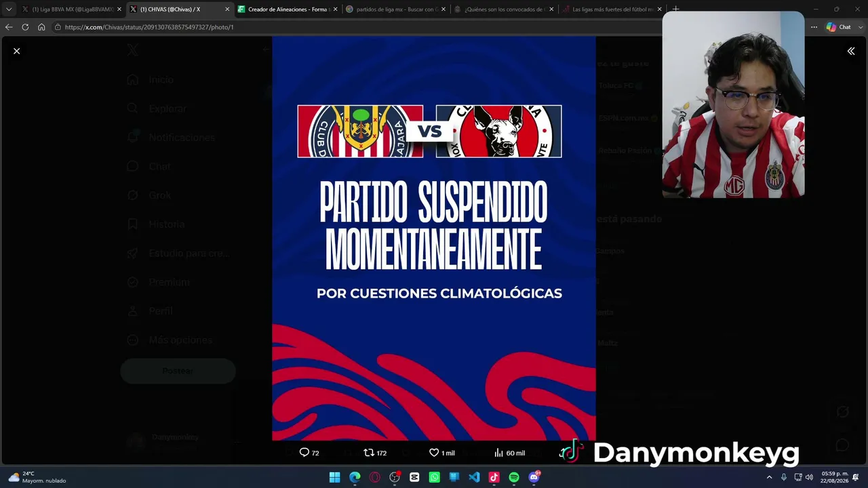This screenshot has height=488, width=868.
Task: Open the volume control tray icon
Action: click(x=809, y=477)
